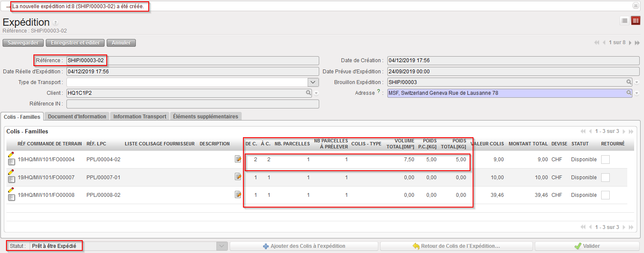Image resolution: width=644 pixels, height=253 pixels.
Task: Dismiss the notification message with close icon
Action: (636, 6)
